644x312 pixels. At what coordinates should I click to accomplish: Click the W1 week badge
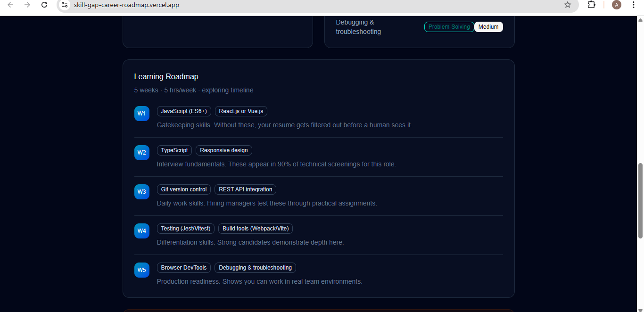(142, 114)
